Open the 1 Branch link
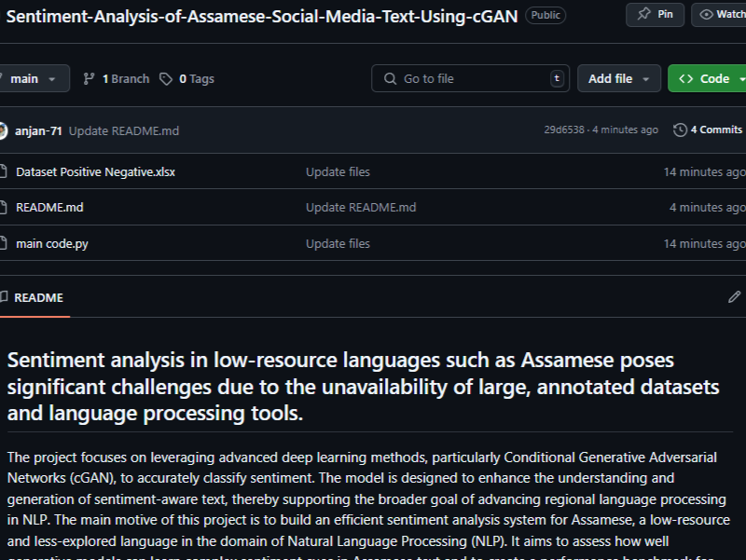This screenshot has height=560, width=746. click(x=117, y=79)
